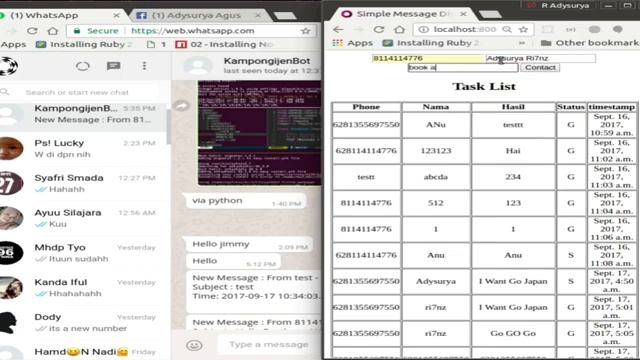Image resolution: width=640 pixels, height=360 pixels.
Task: Open Ps! Lucky avatar in the chat list
Action: point(11,148)
